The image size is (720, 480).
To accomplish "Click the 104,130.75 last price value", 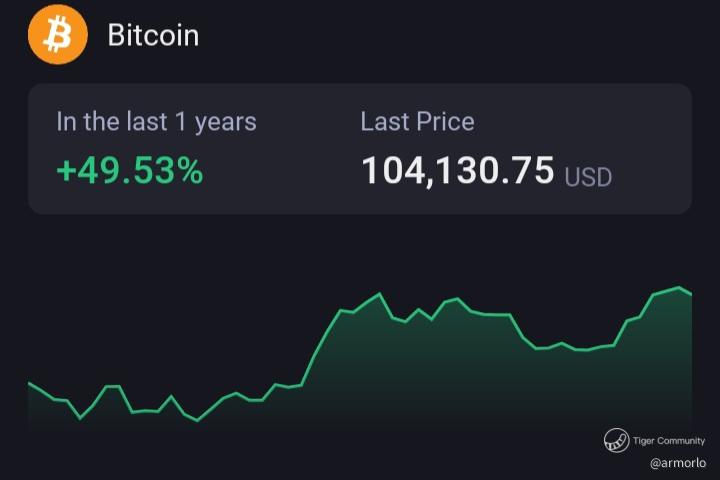I will tap(458, 170).
